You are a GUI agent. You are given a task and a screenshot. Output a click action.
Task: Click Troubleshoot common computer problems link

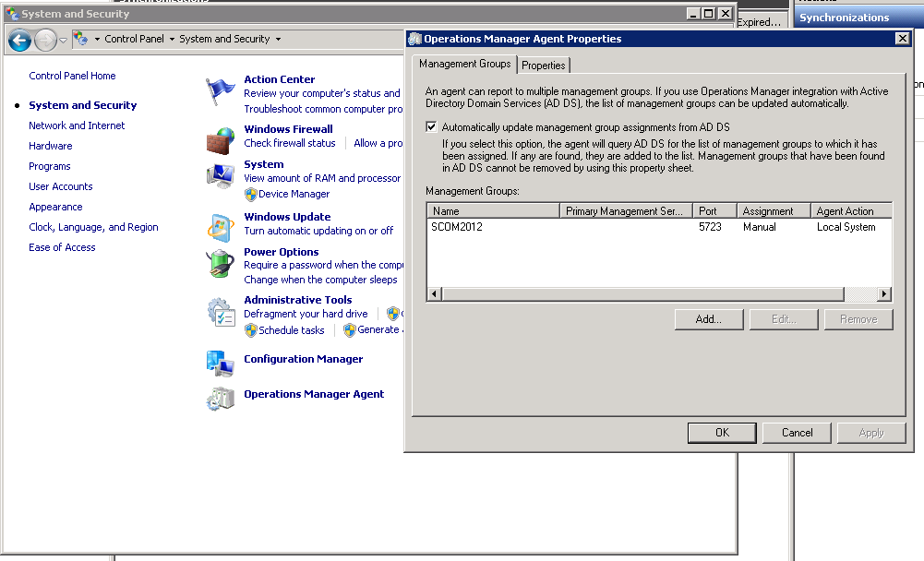323,109
